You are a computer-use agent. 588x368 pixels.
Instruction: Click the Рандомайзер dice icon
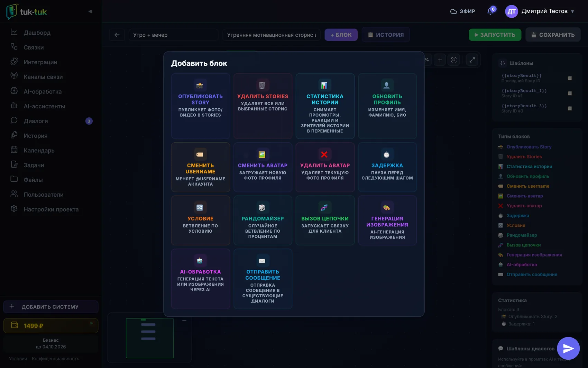coord(262,208)
